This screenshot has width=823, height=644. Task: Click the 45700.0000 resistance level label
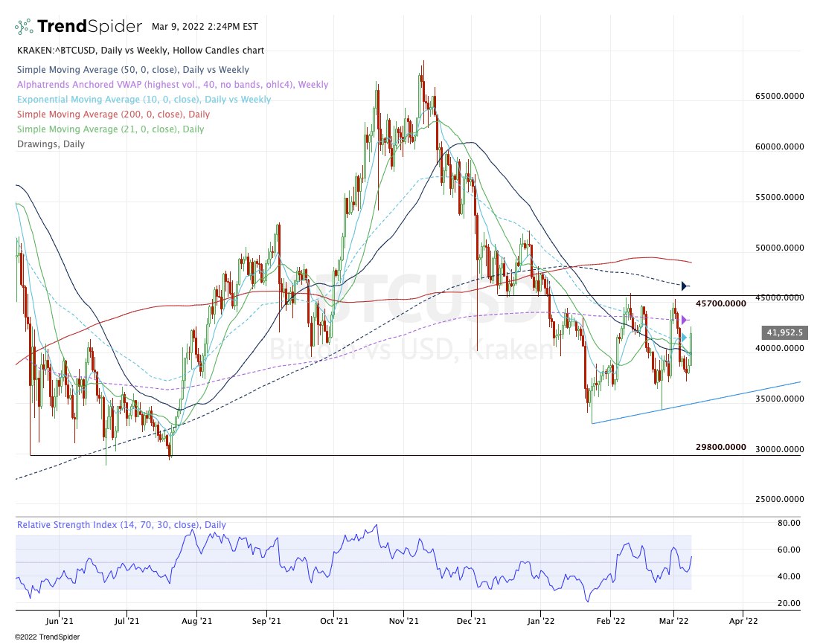point(720,303)
